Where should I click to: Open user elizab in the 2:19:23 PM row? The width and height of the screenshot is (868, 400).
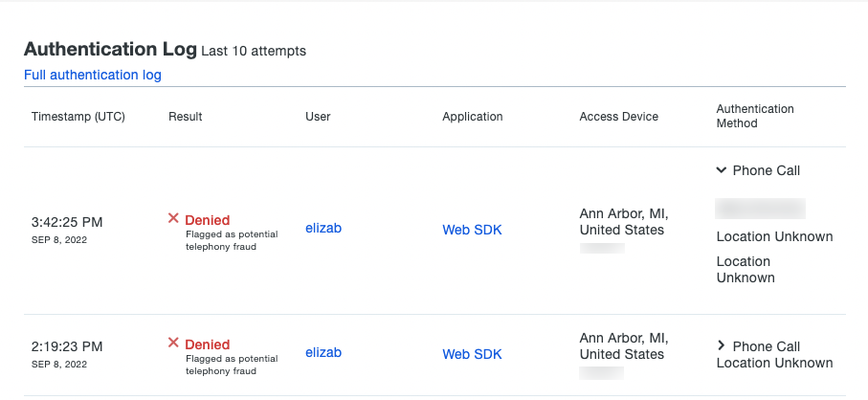(323, 353)
